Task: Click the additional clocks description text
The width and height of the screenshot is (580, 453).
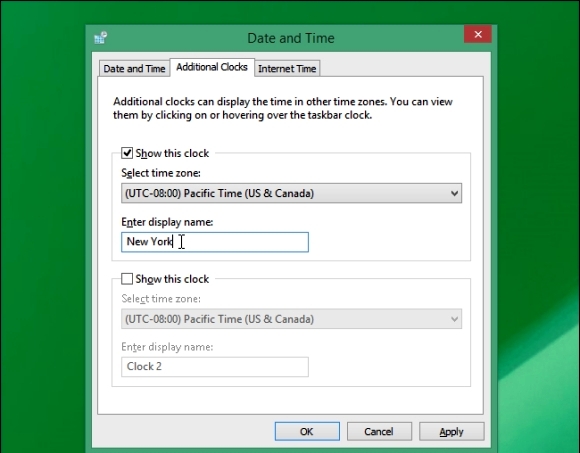Action: (x=283, y=108)
